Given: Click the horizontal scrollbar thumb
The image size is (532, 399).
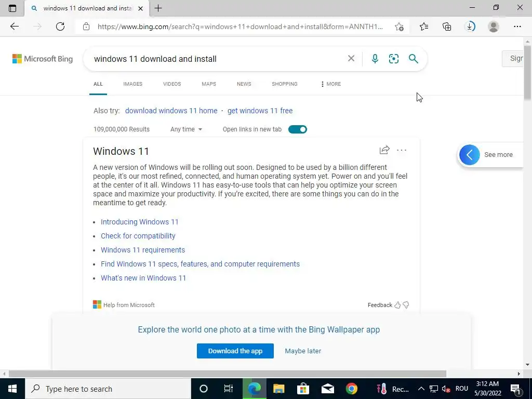Looking at the screenshot, I should pos(228,374).
